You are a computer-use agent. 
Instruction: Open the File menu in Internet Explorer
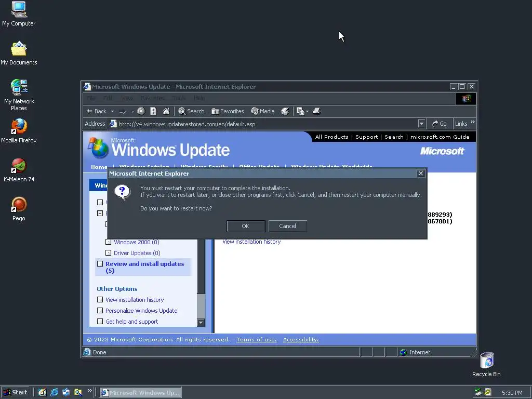click(x=91, y=98)
